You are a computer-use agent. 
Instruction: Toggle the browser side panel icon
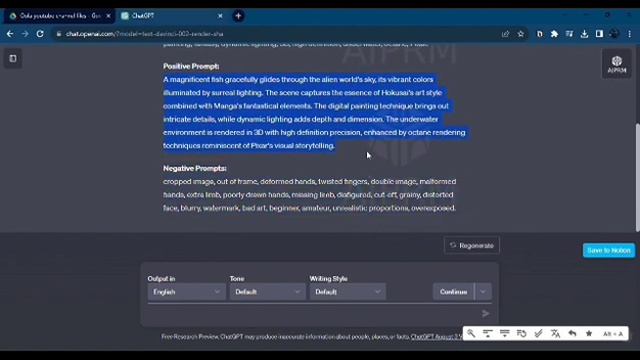coord(599,34)
